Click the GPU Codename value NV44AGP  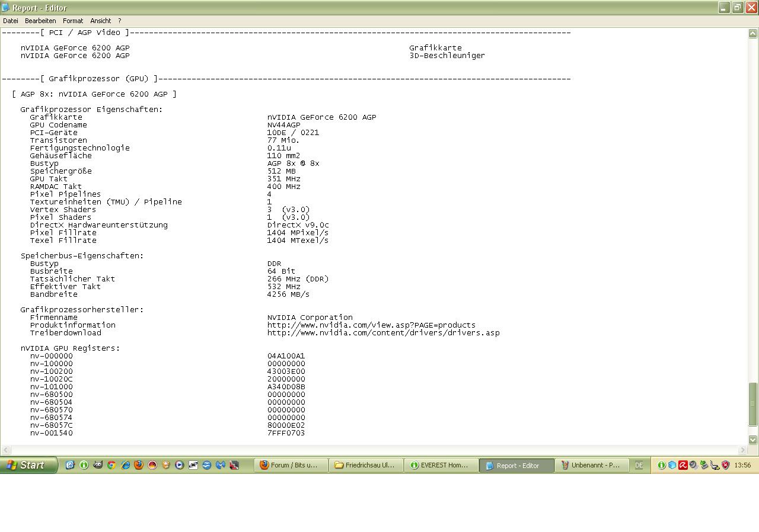point(283,125)
